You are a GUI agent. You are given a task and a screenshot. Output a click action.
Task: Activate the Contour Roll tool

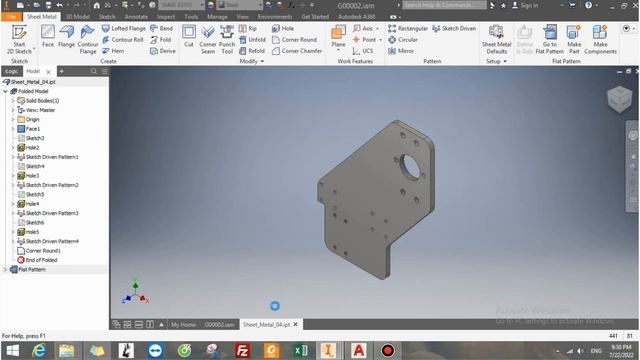122,40
